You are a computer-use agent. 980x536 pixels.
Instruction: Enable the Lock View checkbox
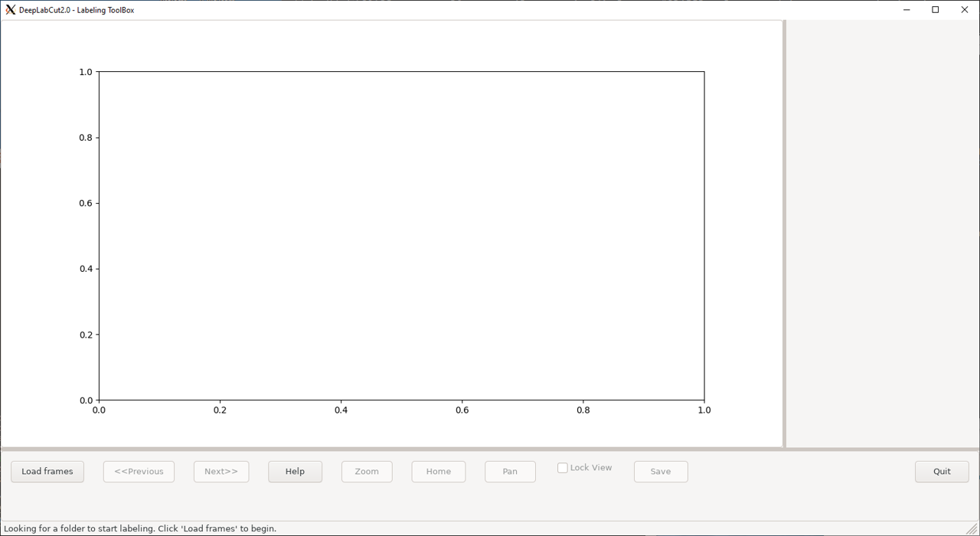(563, 468)
